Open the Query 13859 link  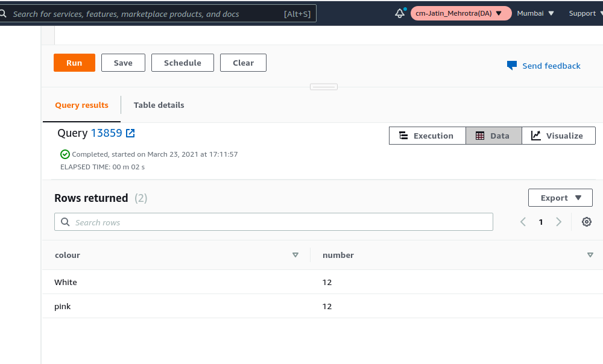[x=107, y=133]
